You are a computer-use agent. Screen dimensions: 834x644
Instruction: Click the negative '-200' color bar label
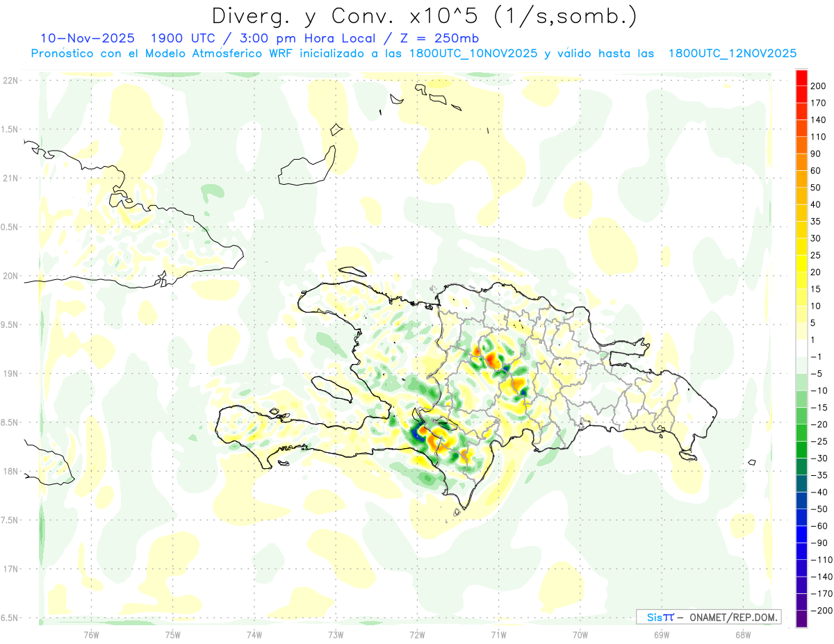coord(820,611)
